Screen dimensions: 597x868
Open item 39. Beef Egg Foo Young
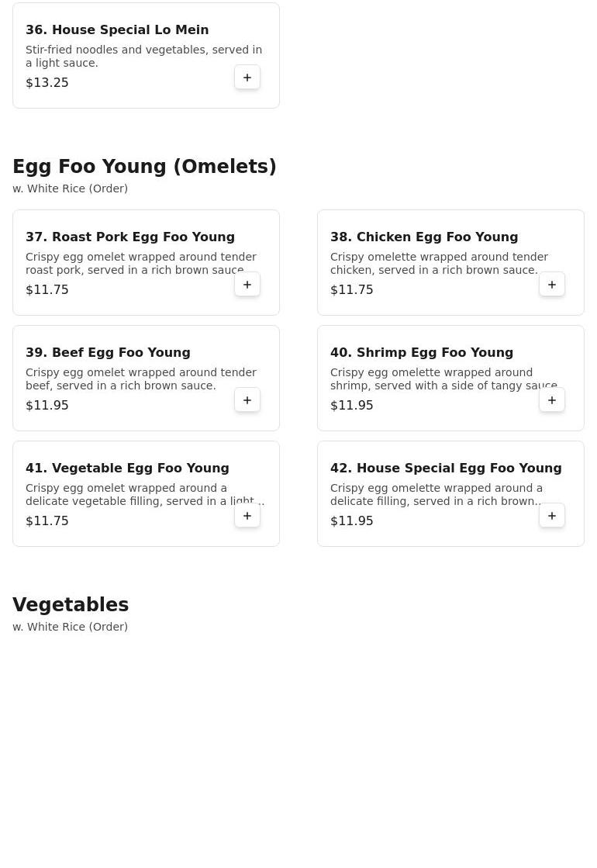108,353
